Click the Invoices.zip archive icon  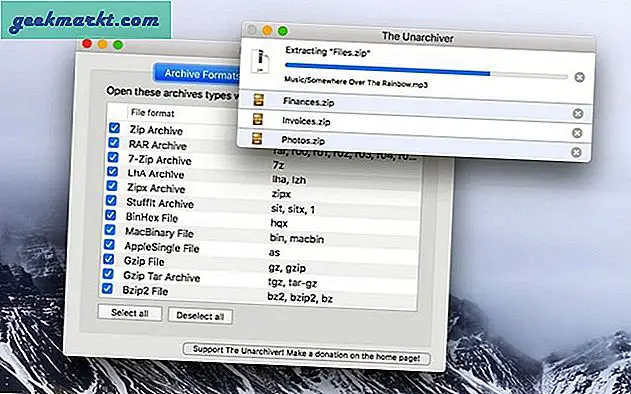click(x=258, y=119)
